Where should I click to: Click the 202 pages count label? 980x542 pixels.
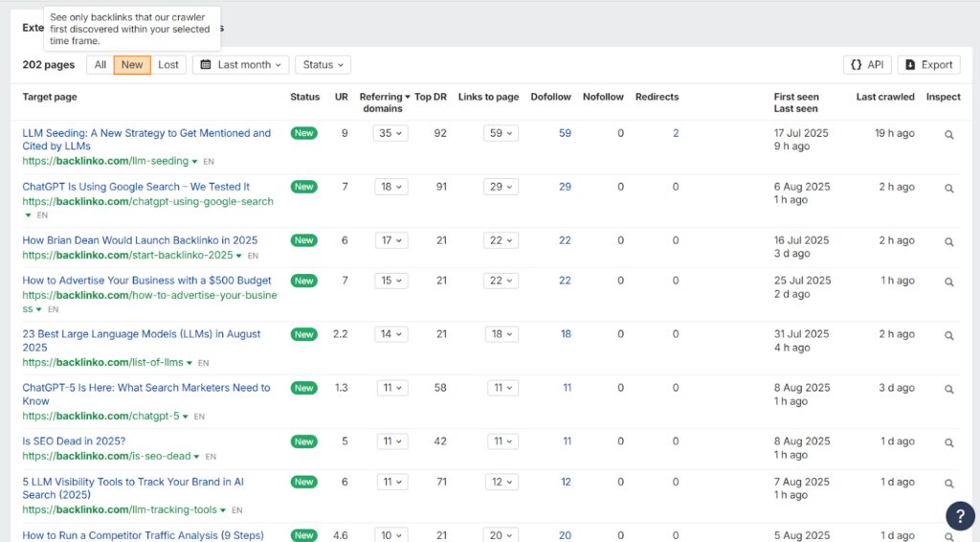48,65
